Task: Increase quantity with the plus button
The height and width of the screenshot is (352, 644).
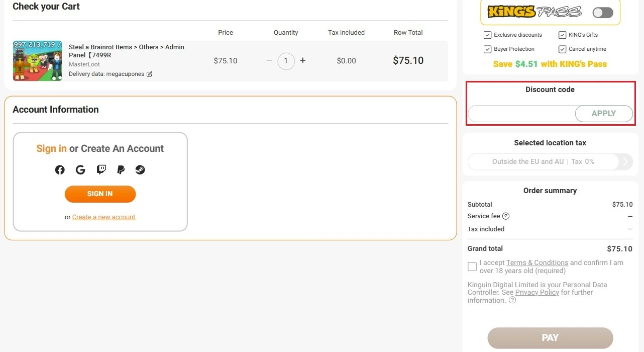Action: 303,60
